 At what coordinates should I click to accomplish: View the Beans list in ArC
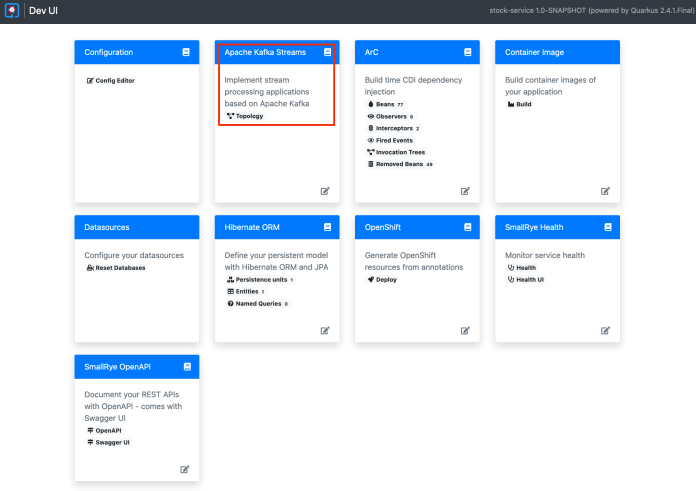(x=385, y=104)
